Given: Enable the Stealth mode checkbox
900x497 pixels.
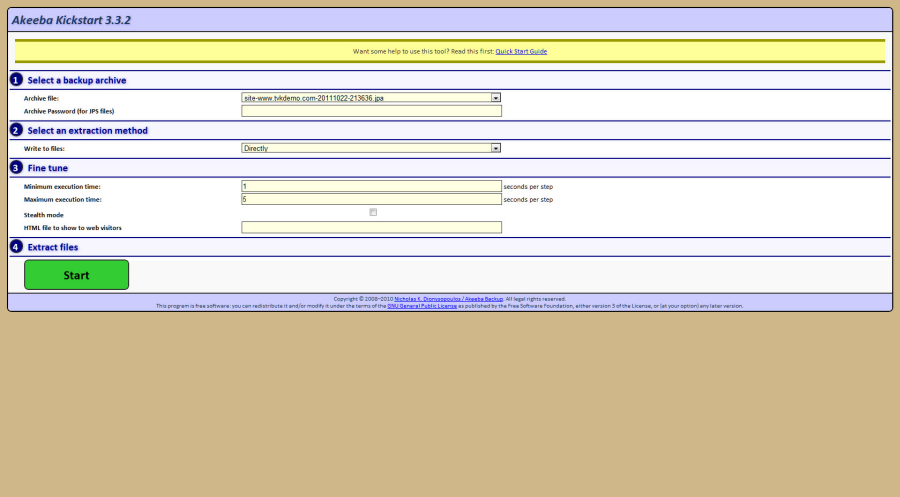Looking at the screenshot, I should click(x=373, y=212).
